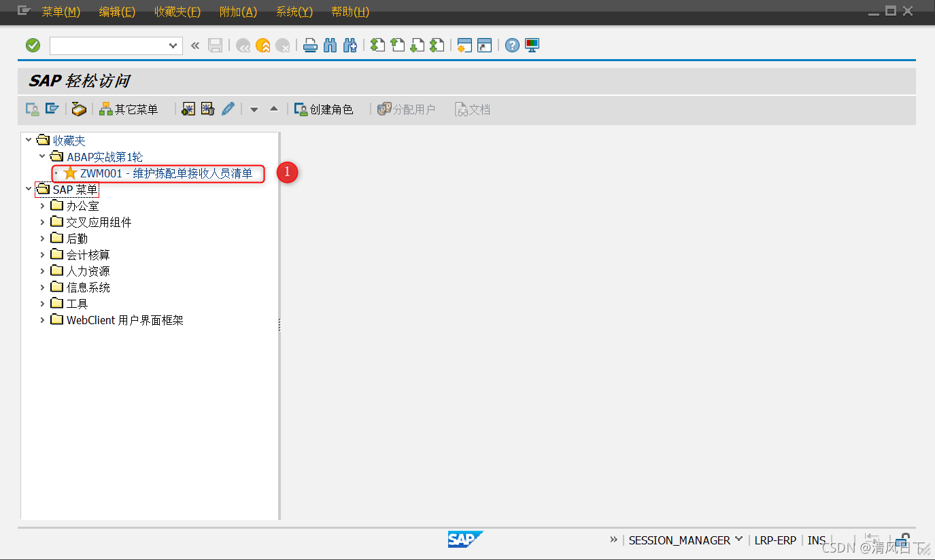Image resolution: width=935 pixels, height=560 pixels.
Task: Expand the 人力资源 folder
Action: pos(42,271)
